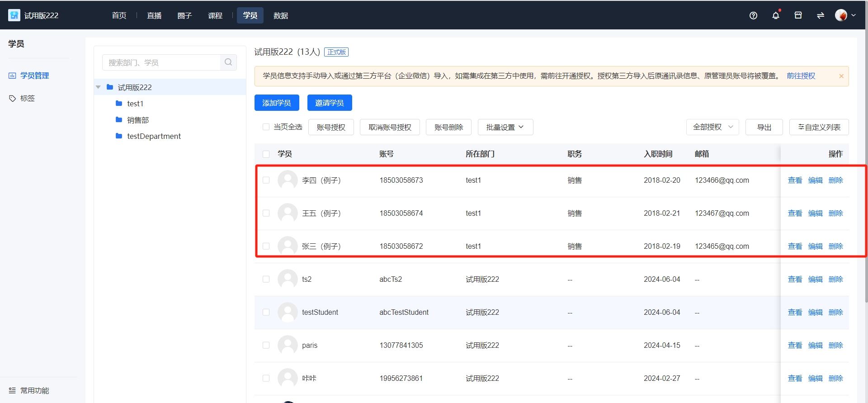The width and height of the screenshot is (868, 403).
Task: Select checkbox for 张三 (例子)
Action: 266,246
